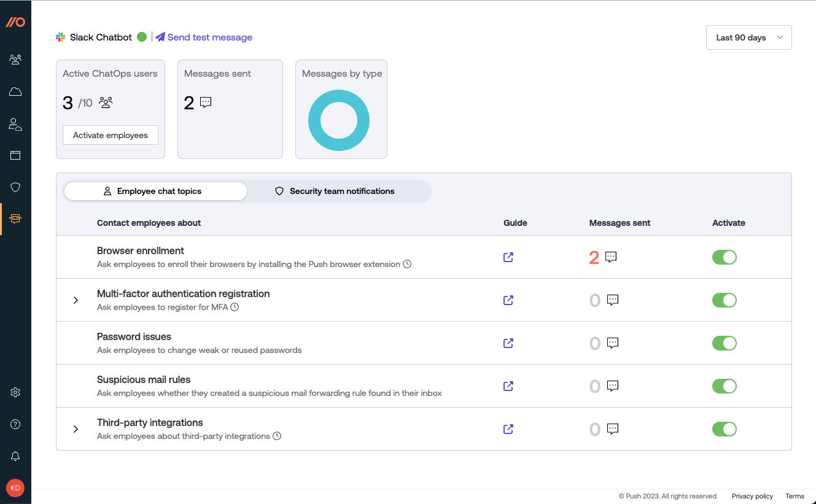Click message bubble icon in Password issues row
The width and height of the screenshot is (816, 504).
(613, 343)
